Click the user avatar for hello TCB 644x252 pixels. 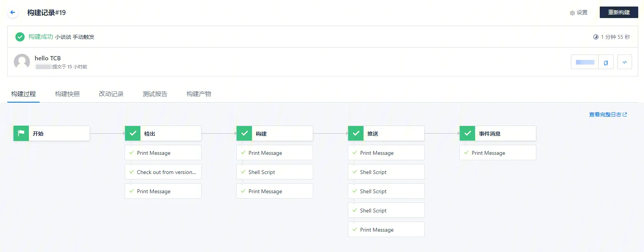pyautogui.click(x=22, y=61)
